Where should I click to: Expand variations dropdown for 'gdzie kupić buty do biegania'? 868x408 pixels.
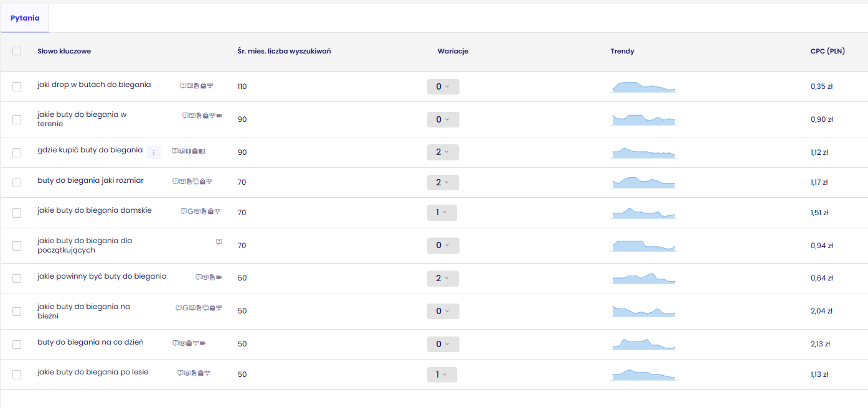point(443,152)
